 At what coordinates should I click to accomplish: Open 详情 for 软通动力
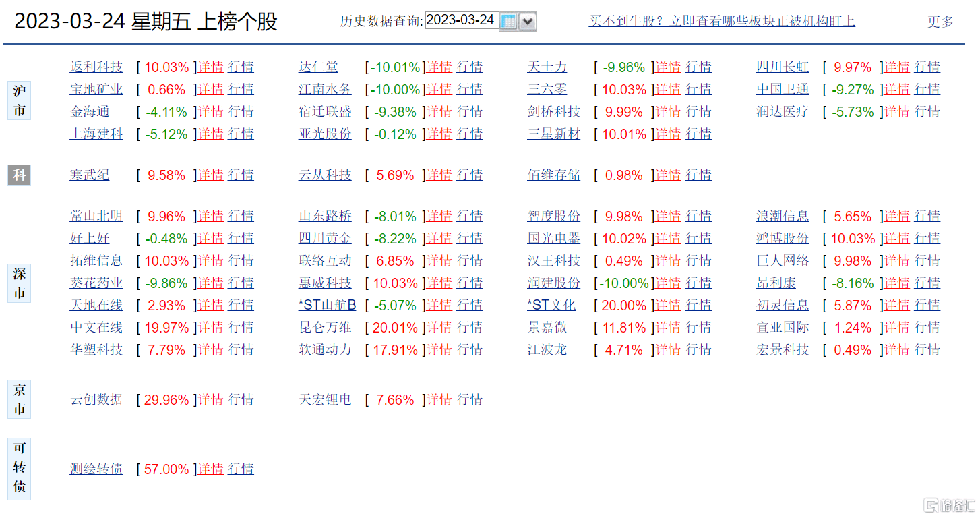coord(439,350)
